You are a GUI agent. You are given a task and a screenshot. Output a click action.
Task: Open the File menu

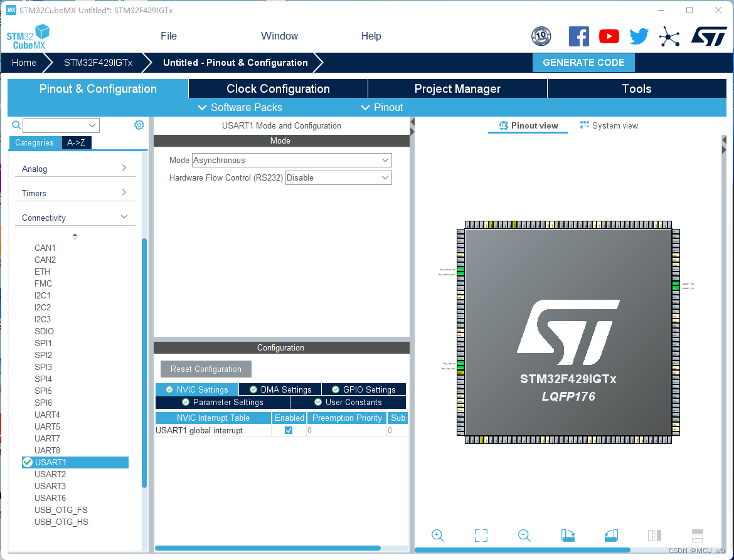pyautogui.click(x=169, y=36)
